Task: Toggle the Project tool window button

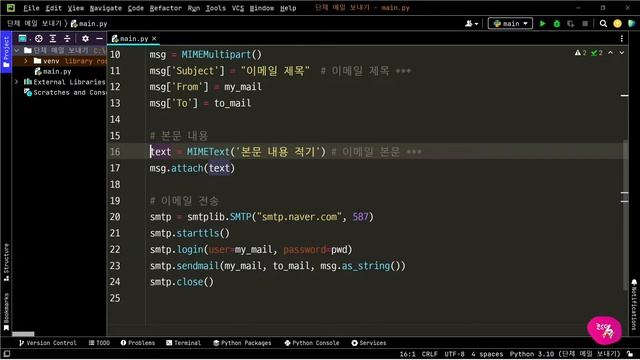Action: [x=6, y=52]
